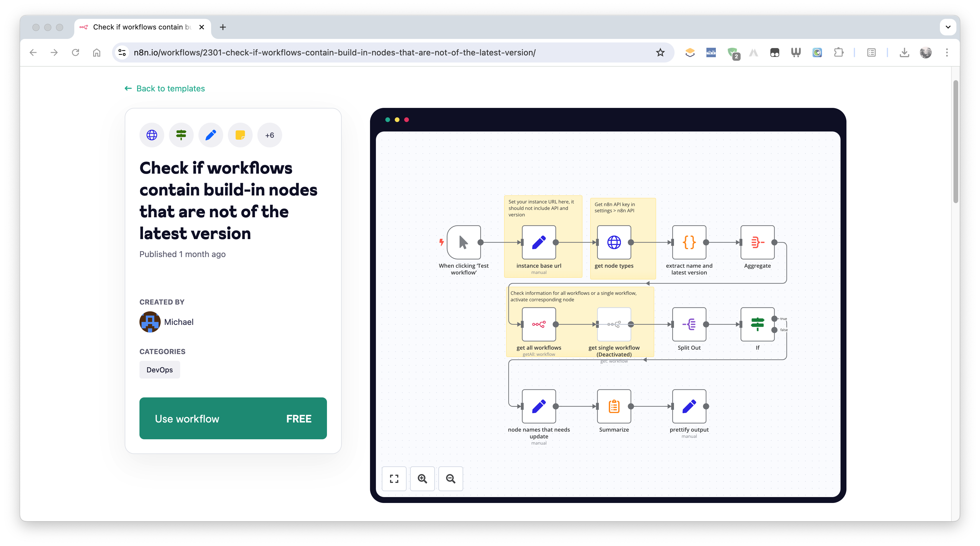Click the W-shaped extension icon
The width and height of the screenshot is (980, 546).
pyautogui.click(x=796, y=52)
